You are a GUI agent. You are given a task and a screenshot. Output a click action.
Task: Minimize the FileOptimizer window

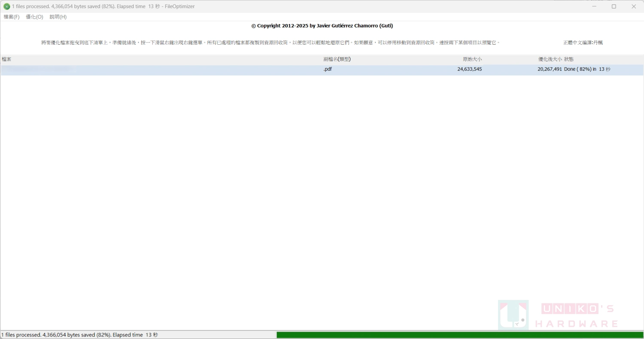point(594,6)
